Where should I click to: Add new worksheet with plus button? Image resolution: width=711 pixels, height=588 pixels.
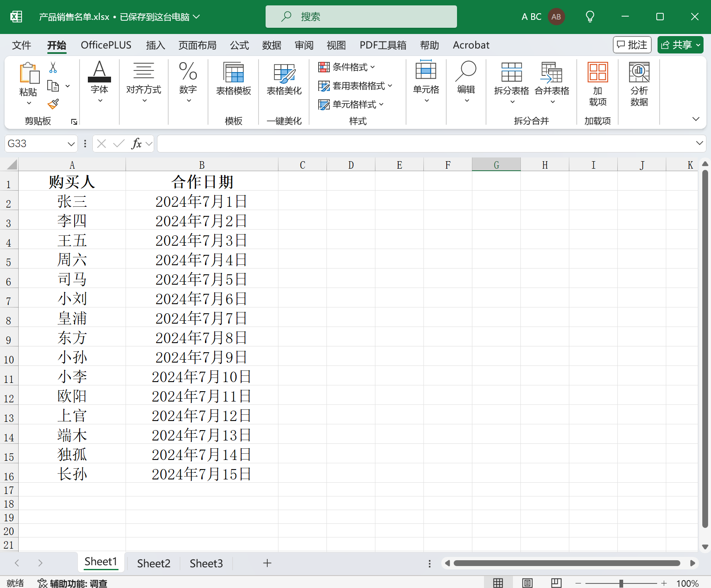[267, 563]
